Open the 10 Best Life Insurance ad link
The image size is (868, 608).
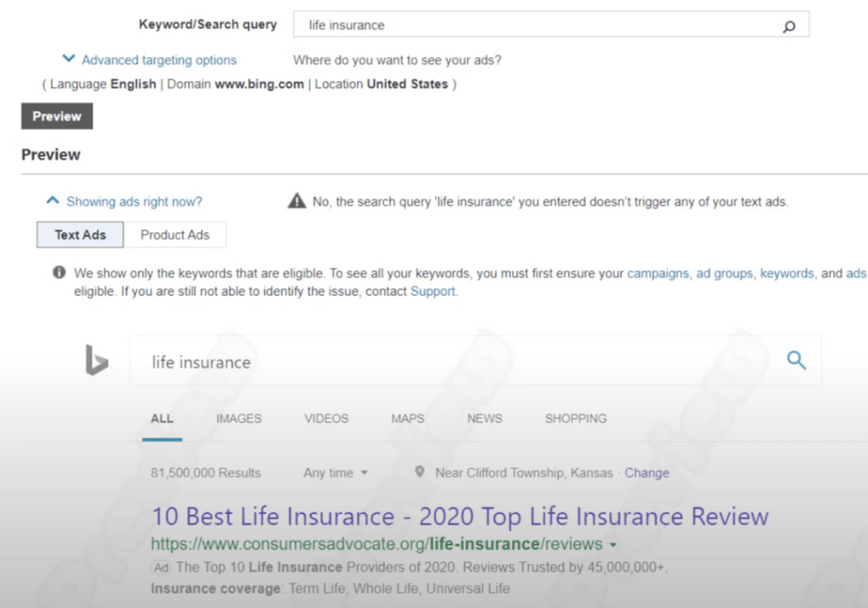tap(459, 516)
